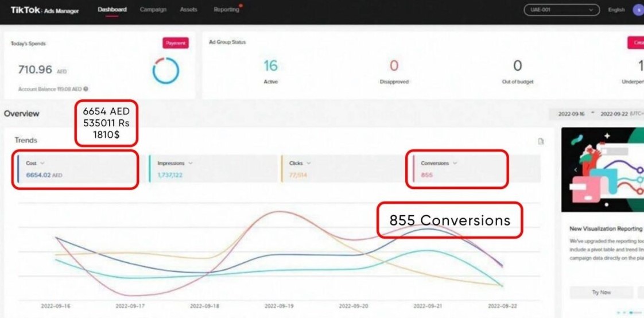Open the UAE-001 account selector
Screen dimensions: 644x318
click(561, 10)
